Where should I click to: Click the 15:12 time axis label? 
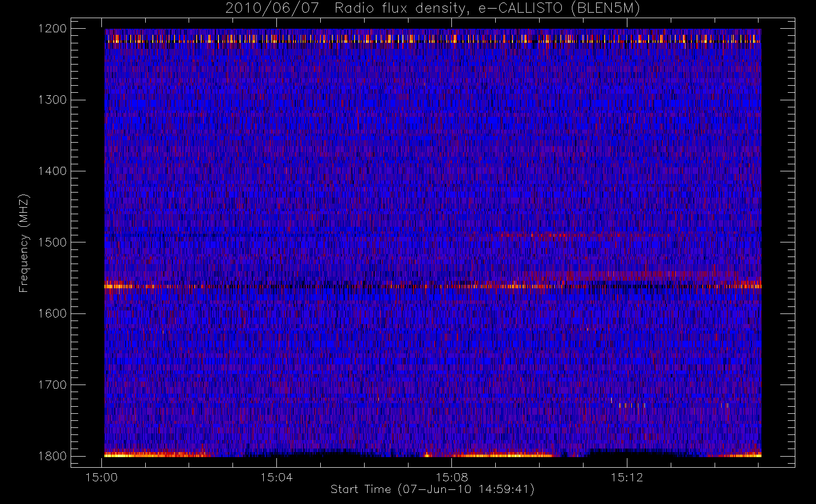(x=627, y=477)
